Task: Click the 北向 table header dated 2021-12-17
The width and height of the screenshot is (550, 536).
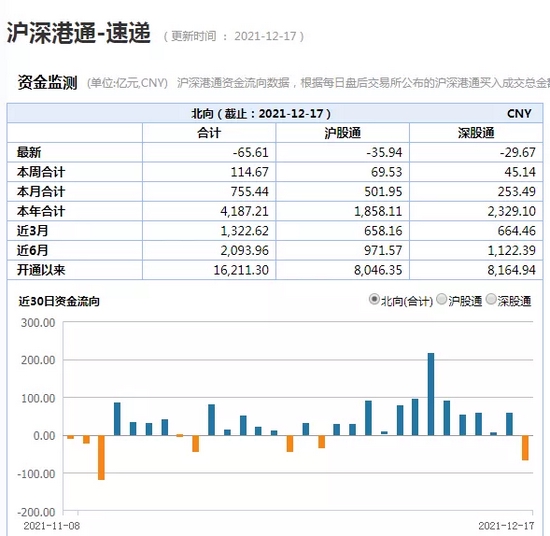Action: (x=261, y=113)
